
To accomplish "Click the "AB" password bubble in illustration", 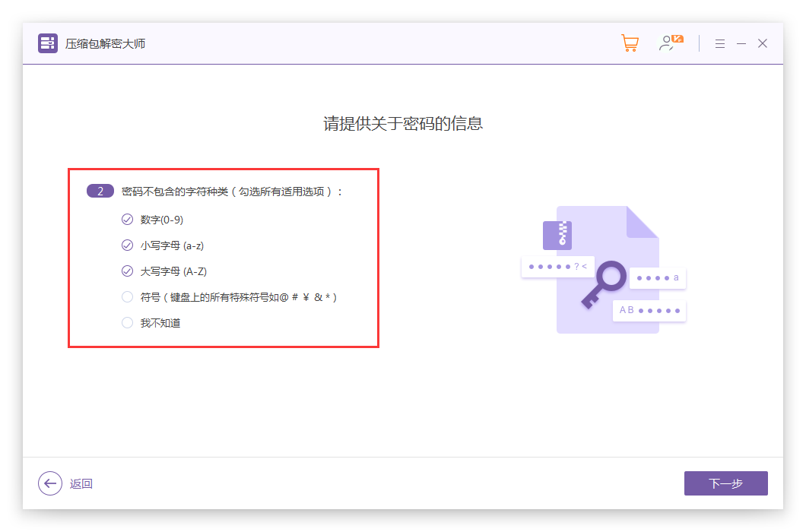I will [649, 310].
